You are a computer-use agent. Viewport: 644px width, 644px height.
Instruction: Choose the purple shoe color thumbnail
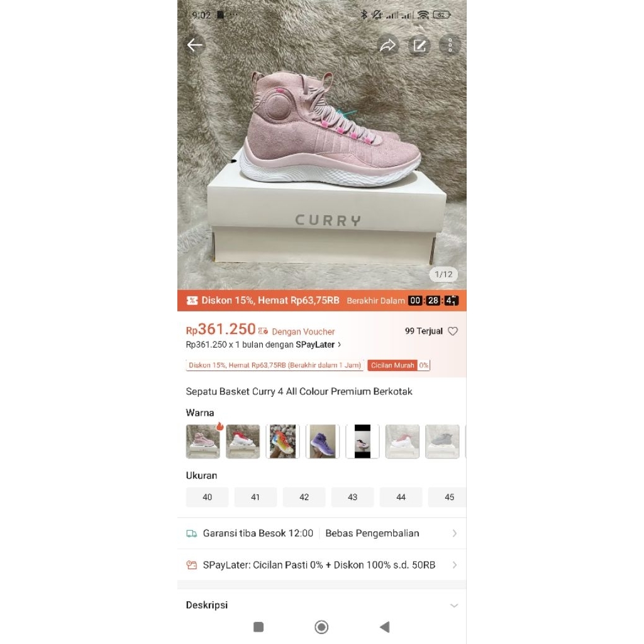[x=323, y=441]
